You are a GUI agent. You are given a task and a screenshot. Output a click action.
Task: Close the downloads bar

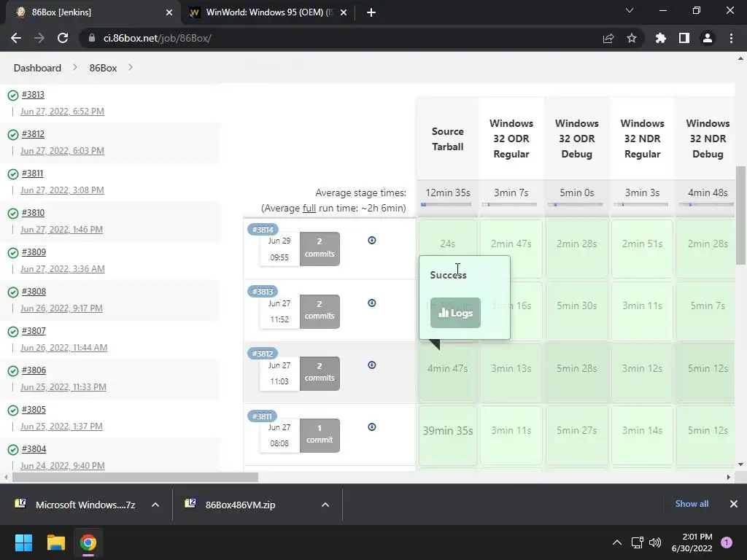[x=734, y=504]
